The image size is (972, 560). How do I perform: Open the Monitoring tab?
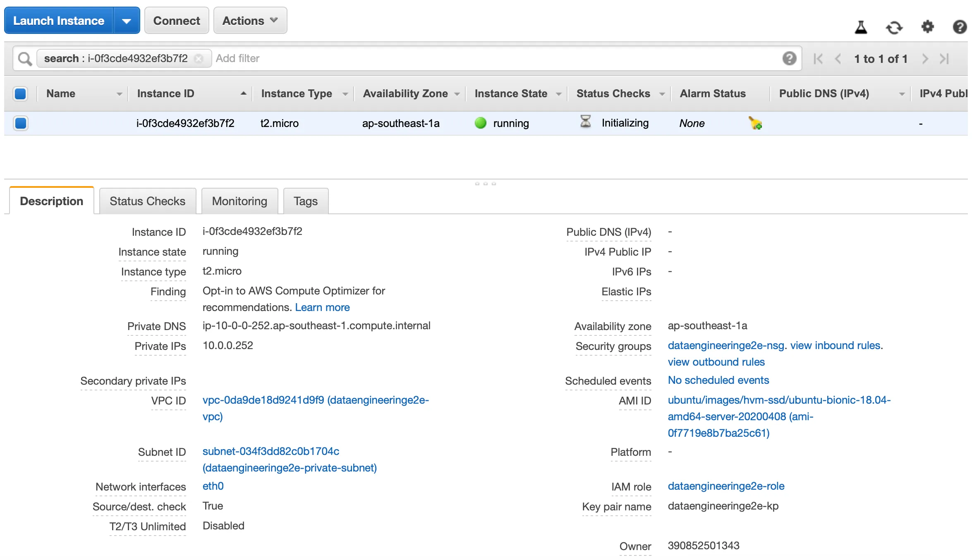239,201
